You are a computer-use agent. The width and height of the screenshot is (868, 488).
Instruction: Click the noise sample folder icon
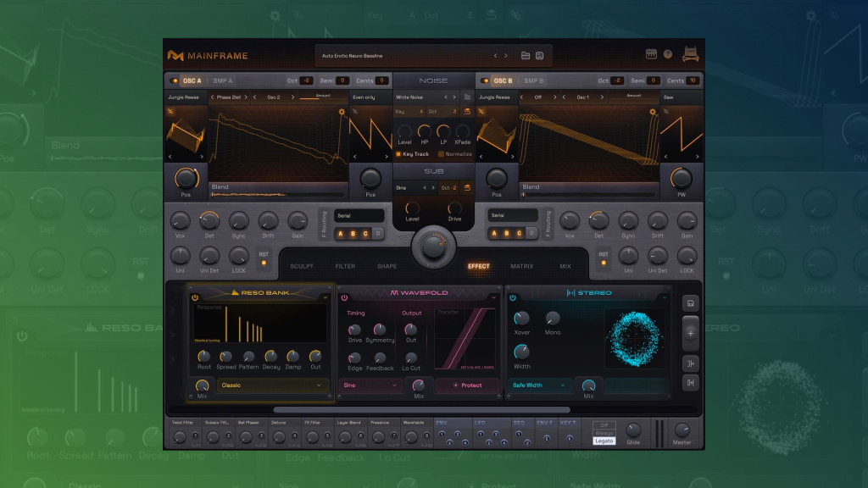(x=467, y=97)
